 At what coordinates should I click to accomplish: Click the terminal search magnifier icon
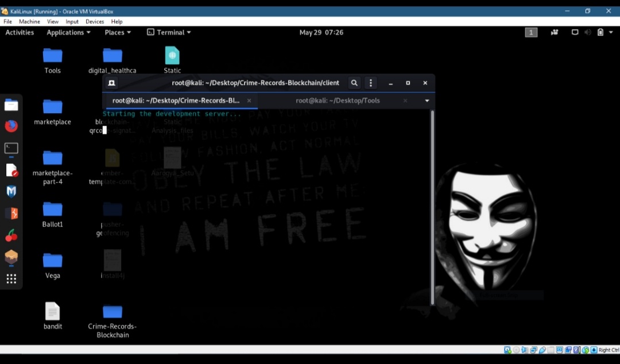tap(354, 83)
